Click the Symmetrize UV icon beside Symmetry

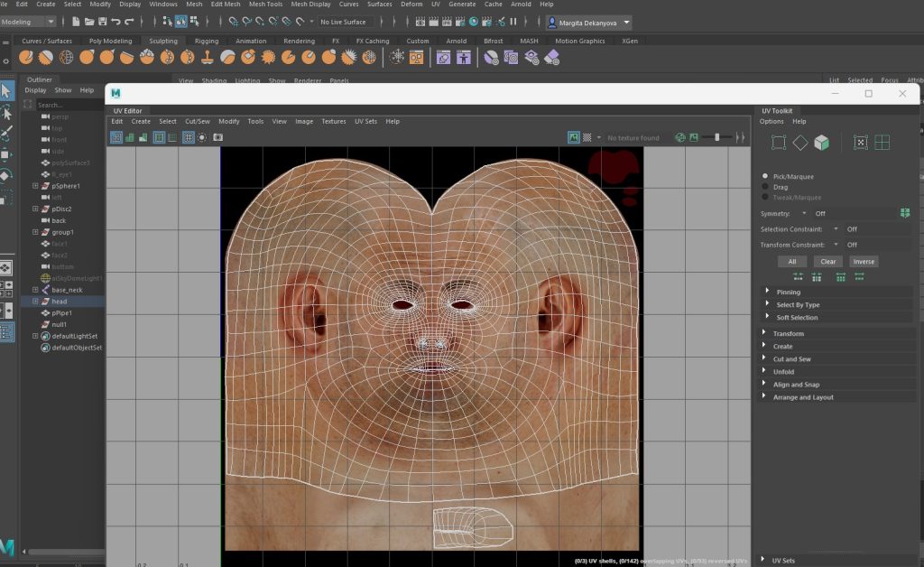tap(904, 213)
